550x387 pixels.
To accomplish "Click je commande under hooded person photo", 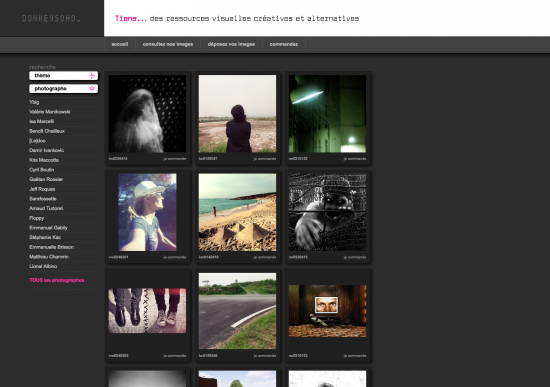I will [265, 159].
